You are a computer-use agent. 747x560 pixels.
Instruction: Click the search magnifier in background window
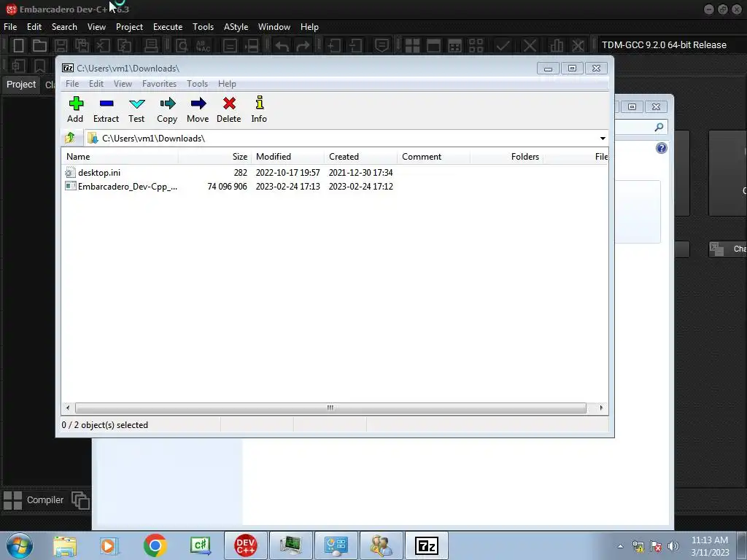[659, 127]
